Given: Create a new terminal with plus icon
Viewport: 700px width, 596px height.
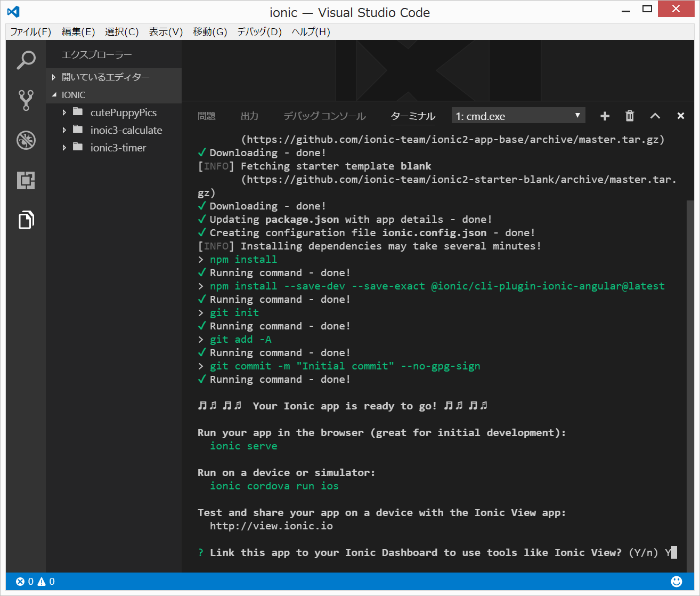Looking at the screenshot, I should (605, 116).
